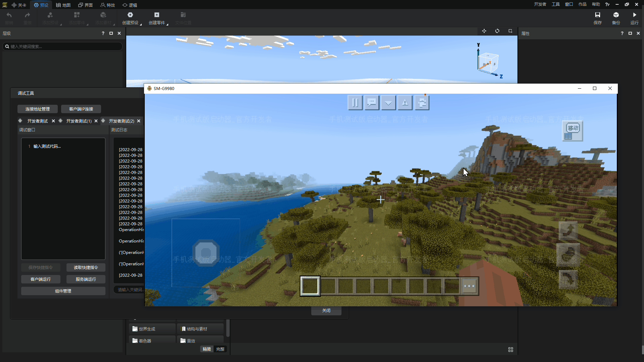The height and width of the screenshot is (362, 644).
Task: Toggle the 精简 (simplified) view mode
Action: (x=207, y=349)
